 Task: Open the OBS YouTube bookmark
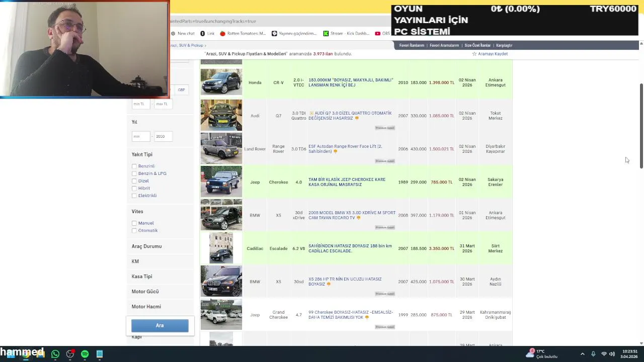(382, 34)
